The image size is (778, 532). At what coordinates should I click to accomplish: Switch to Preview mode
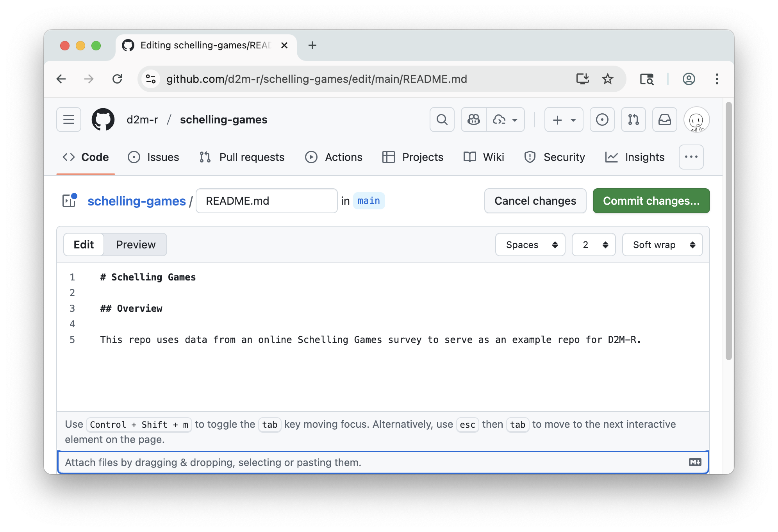coord(136,245)
